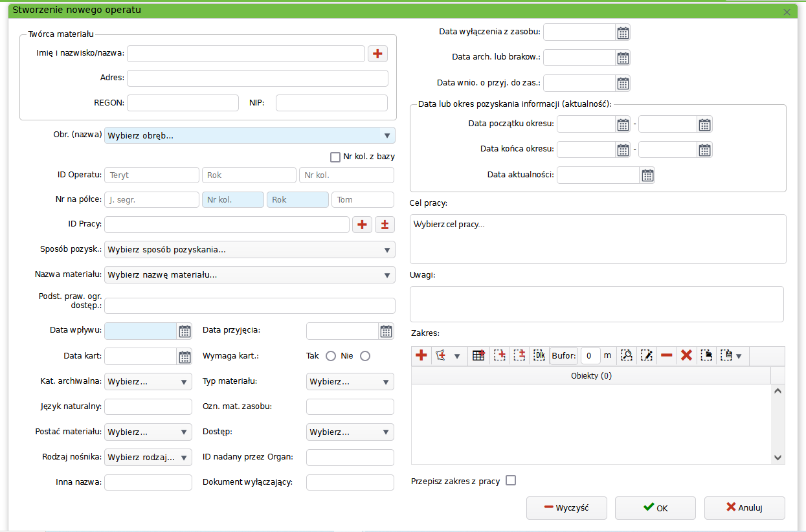Open calendar for Data wpływu field
Screen dimensions: 806x532
pyautogui.click(x=185, y=331)
